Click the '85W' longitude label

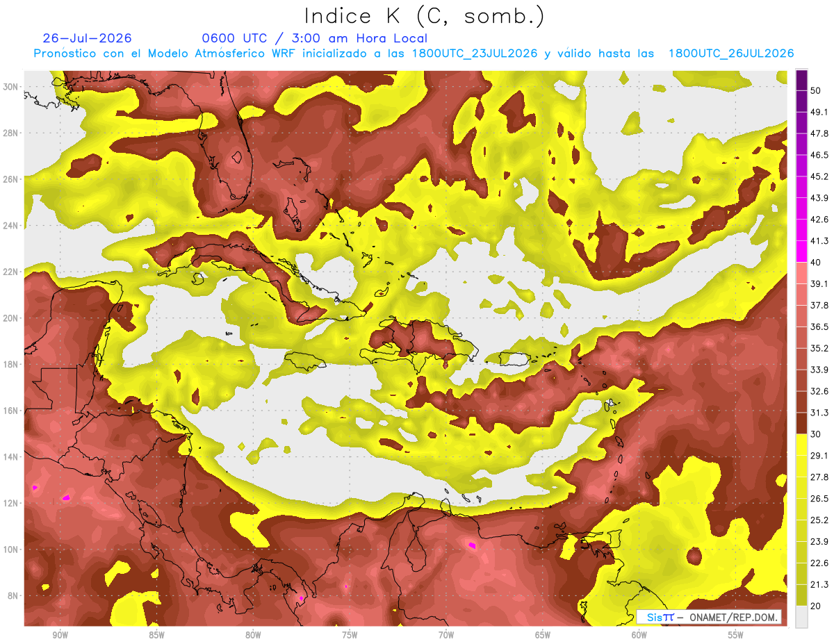156,636
